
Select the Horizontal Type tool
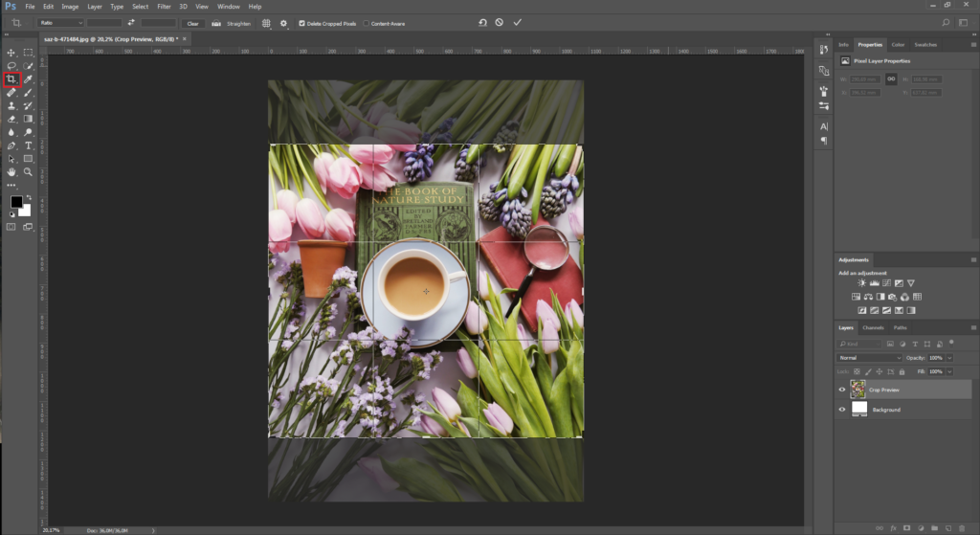[x=29, y=145]
